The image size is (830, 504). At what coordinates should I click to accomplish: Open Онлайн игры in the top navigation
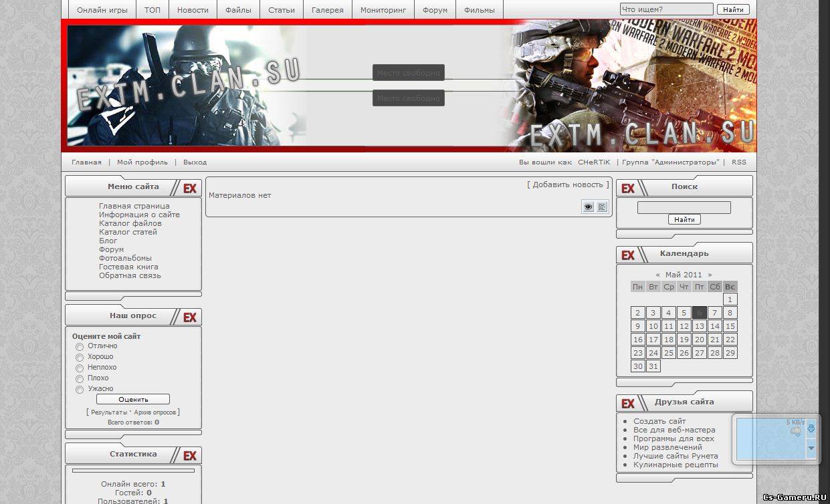pos(103,10)
